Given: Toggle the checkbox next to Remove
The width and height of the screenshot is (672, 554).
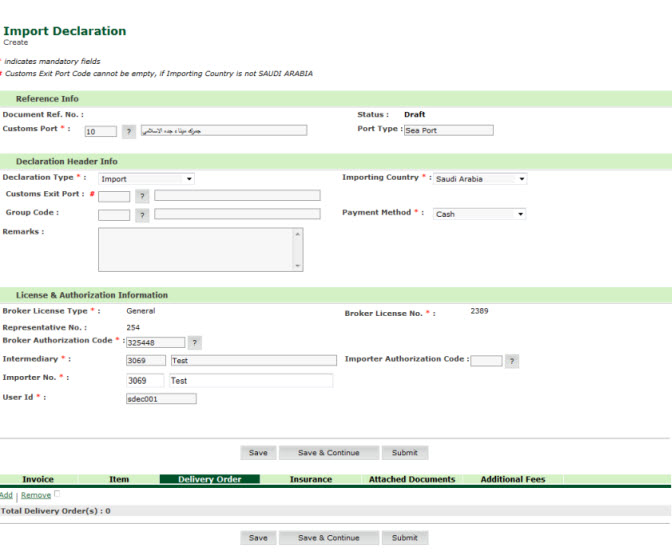Looking at the screenshot, I should (57, 494).
